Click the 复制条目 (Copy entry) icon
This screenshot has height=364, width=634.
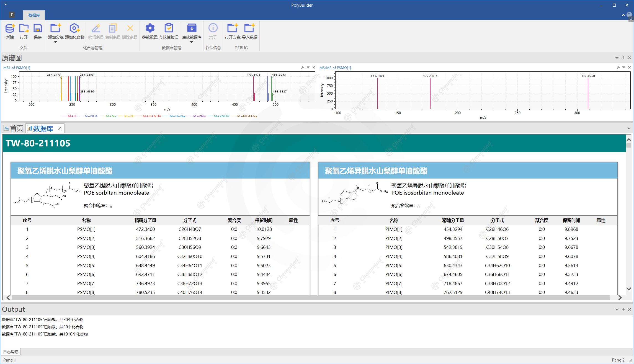[x=113, y=28]
